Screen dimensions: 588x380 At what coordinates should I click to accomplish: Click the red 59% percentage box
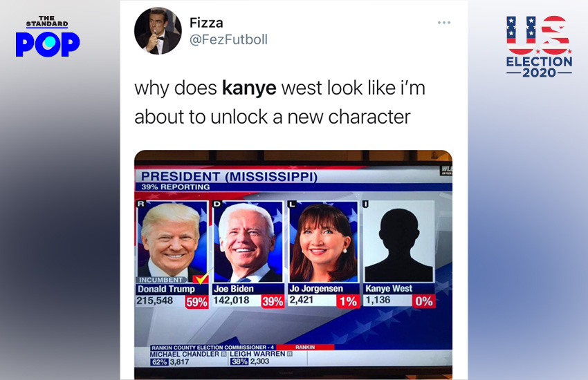tap(196, 302)
